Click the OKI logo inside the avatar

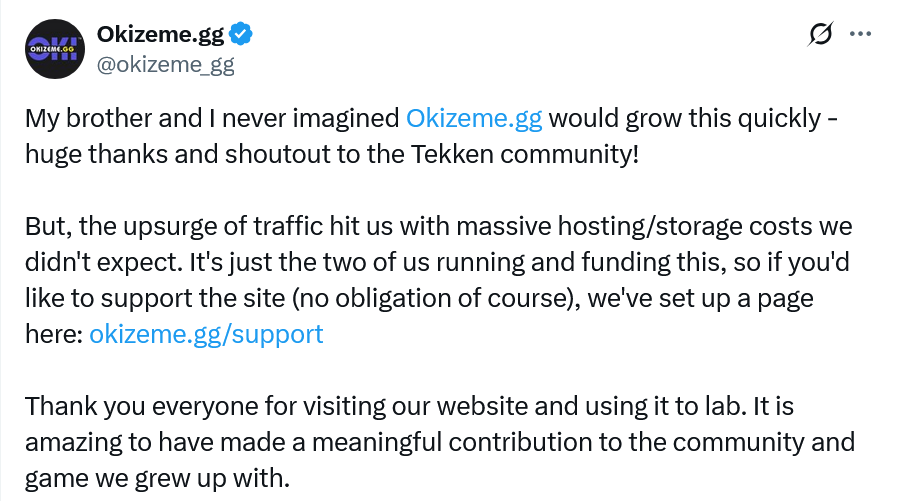pos(54,51)
